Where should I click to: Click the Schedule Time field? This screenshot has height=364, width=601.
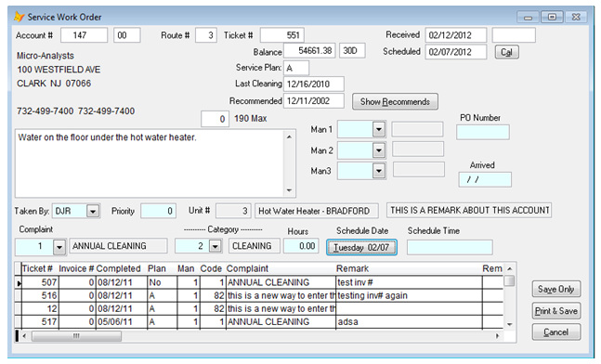450,247
